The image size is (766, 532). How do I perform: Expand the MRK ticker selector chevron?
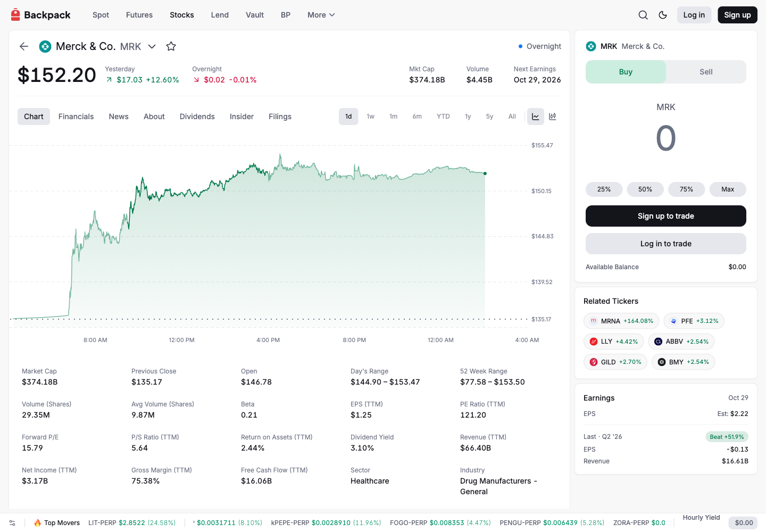(x=152, y=46)
